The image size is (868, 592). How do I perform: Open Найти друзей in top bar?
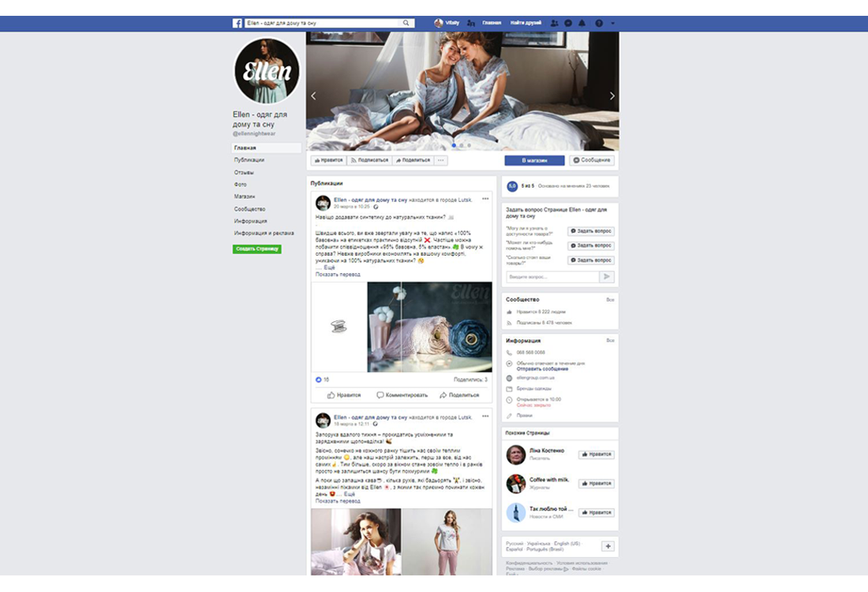pos(526,23)
